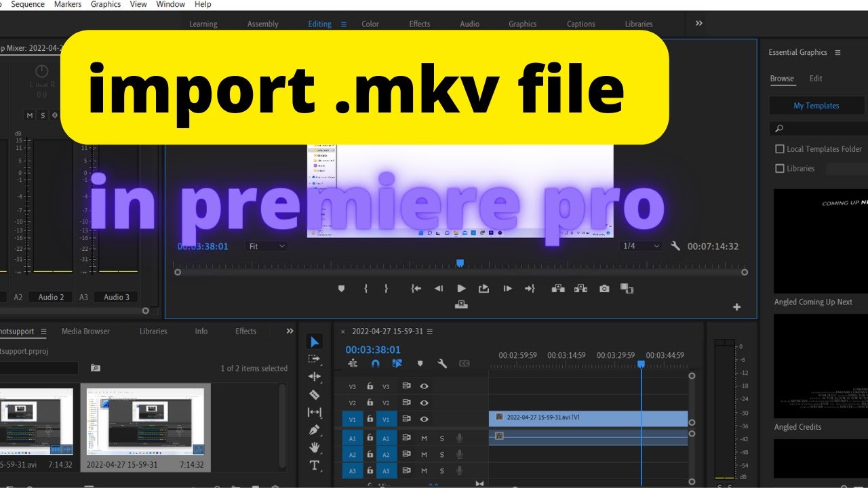Click the Export Frame camera icon

click(x=604, y=289)
